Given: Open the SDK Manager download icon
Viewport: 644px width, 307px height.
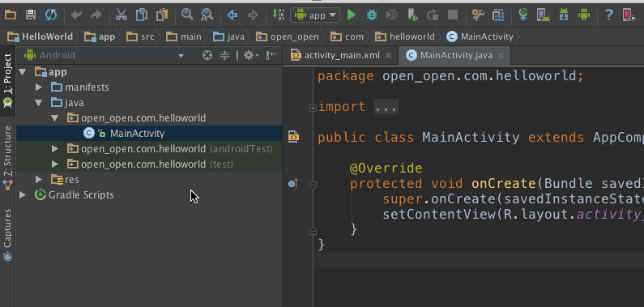Looking at the screenshot, I should 564,15.
